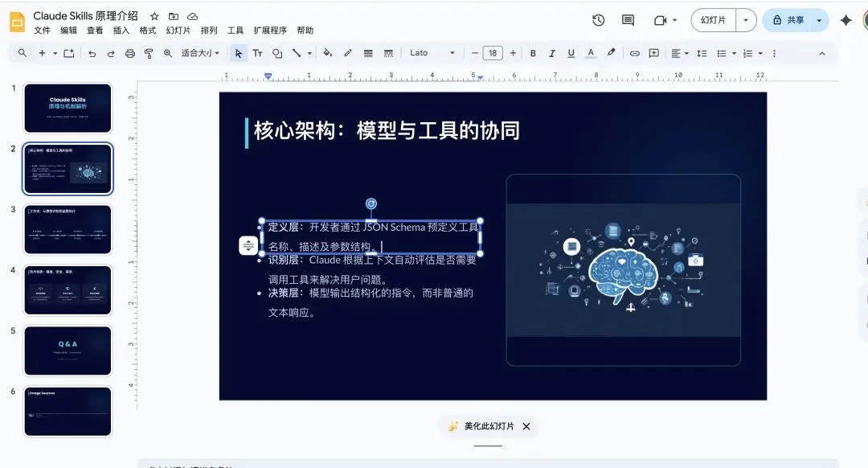Open the Lato font dropdown
The image size is (868, 468).
(432, 53)
